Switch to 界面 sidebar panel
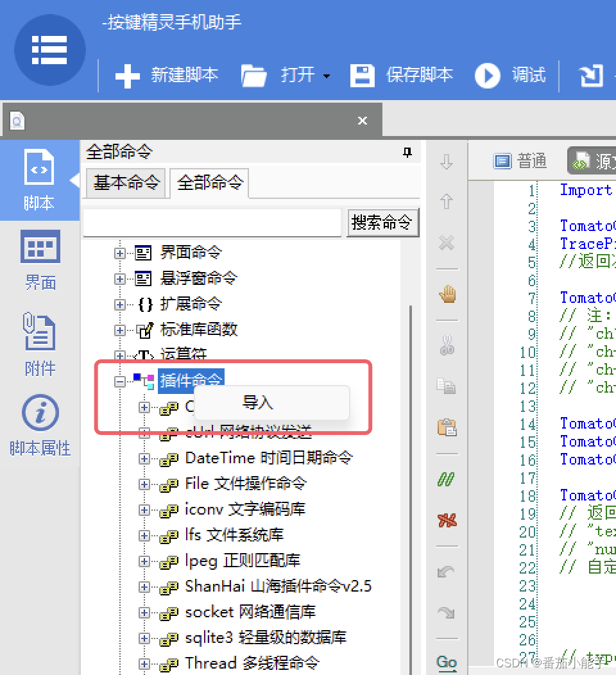This screenshot has height=675, width=616. tap(40, 260)
